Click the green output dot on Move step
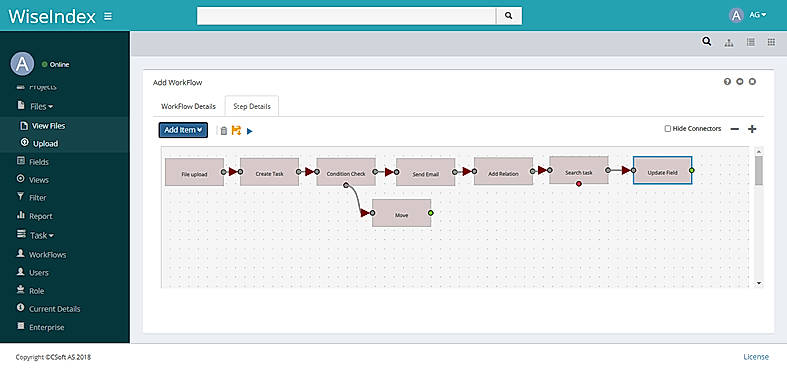This screenshot has height=368, width=787. [x=431, y=213]
